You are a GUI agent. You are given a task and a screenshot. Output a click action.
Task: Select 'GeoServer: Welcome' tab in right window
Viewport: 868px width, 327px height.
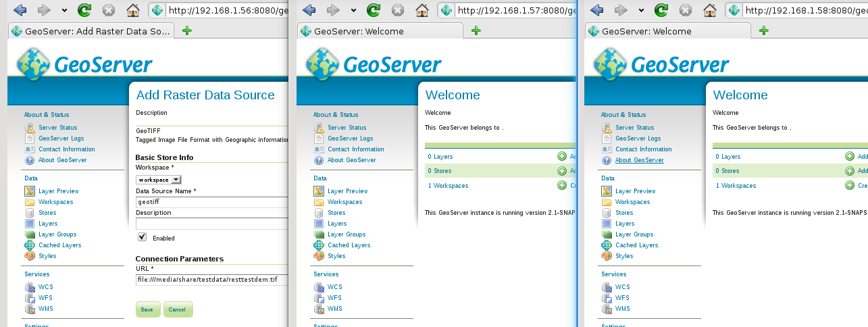coord(668,31)
